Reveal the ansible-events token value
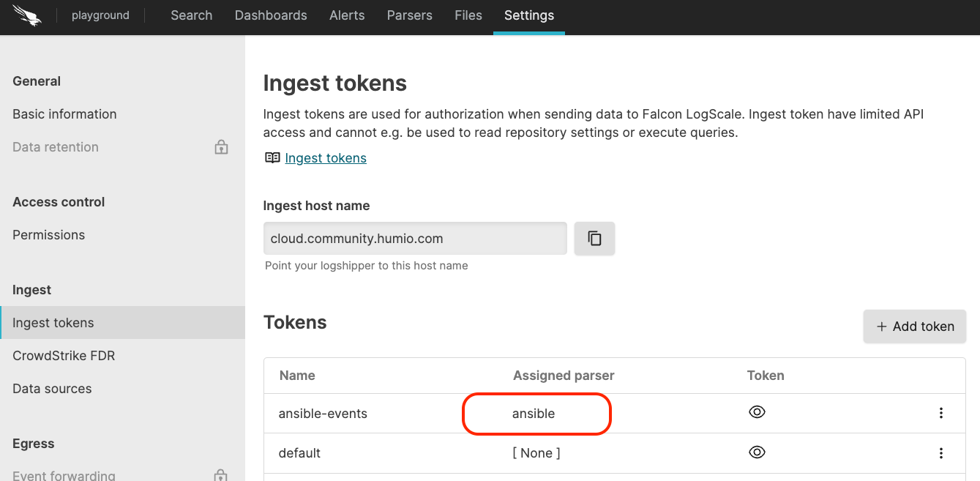 pos(757,412)
